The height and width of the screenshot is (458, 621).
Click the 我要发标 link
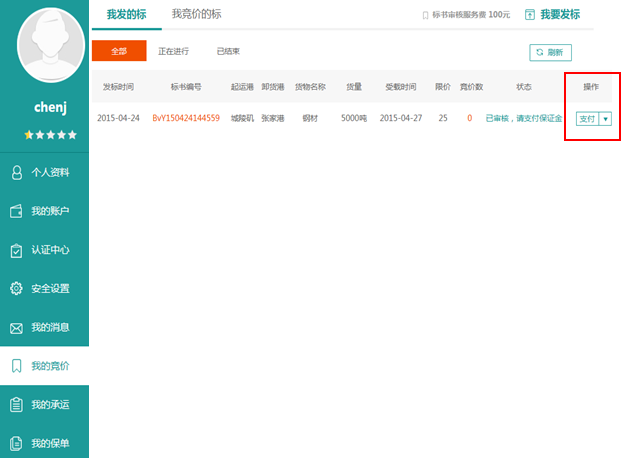pos(560,15)
